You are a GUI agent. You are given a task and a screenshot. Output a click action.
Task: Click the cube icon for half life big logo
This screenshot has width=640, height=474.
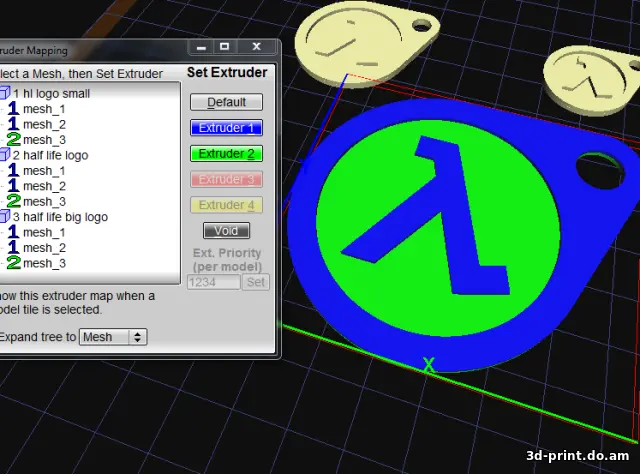tap(4, 216)
